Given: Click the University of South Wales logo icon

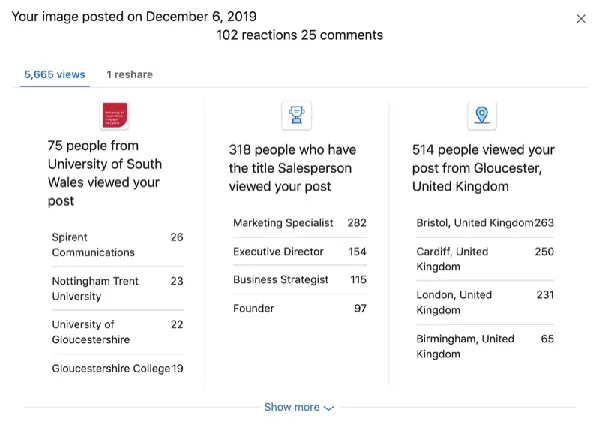Looking at the screenshot, I should [x=114, y=115].
